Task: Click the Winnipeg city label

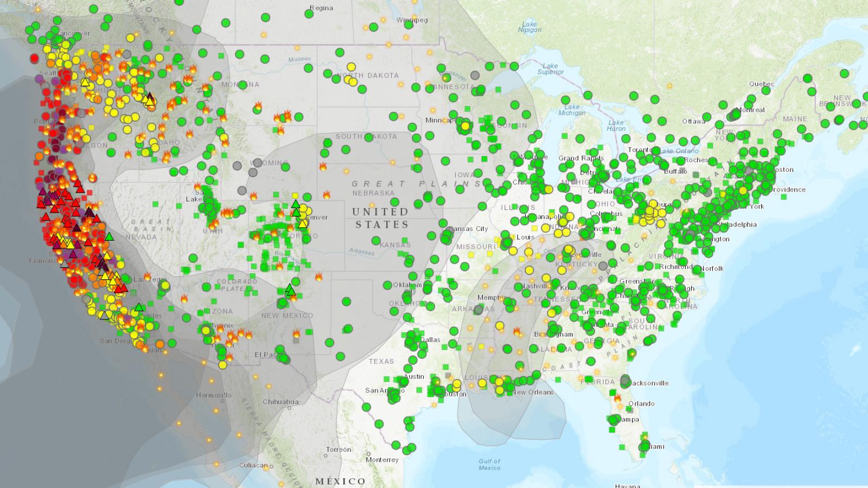Action: tap(412, 20)
